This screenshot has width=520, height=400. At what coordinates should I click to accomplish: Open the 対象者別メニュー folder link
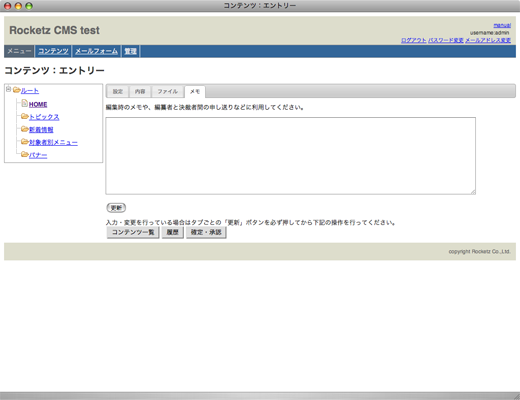(53, 143)
